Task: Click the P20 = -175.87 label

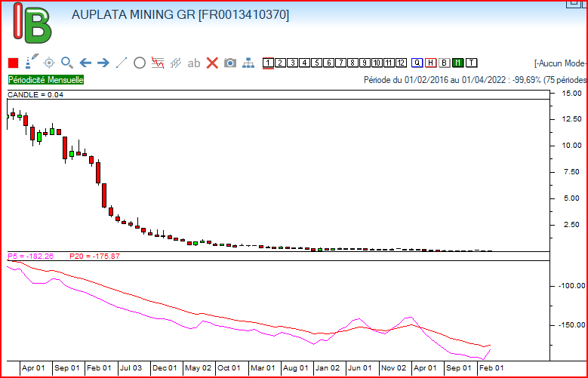Action: (94, 256)
